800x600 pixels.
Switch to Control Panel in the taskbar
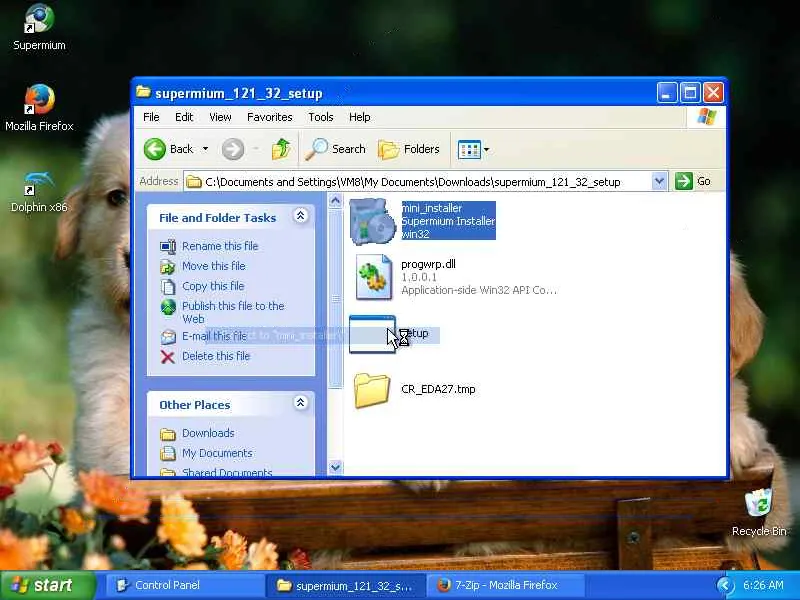pyautogui.click(x=184, y=585)
